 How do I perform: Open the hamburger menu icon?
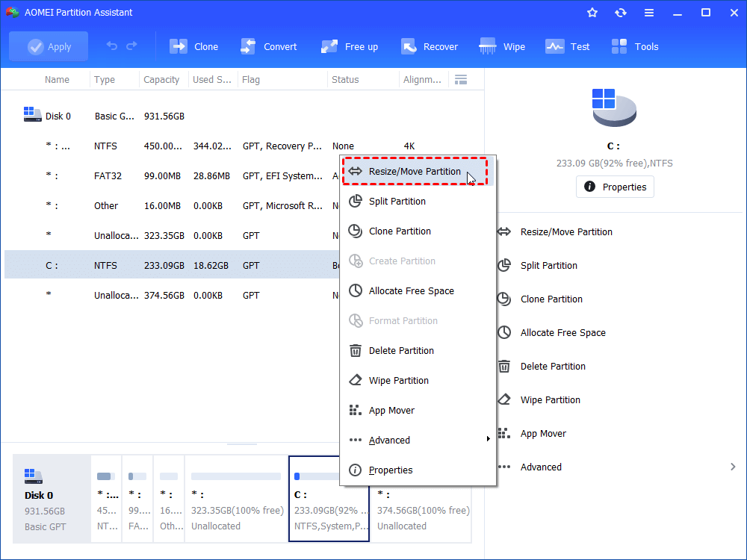[x=649, y=12]
